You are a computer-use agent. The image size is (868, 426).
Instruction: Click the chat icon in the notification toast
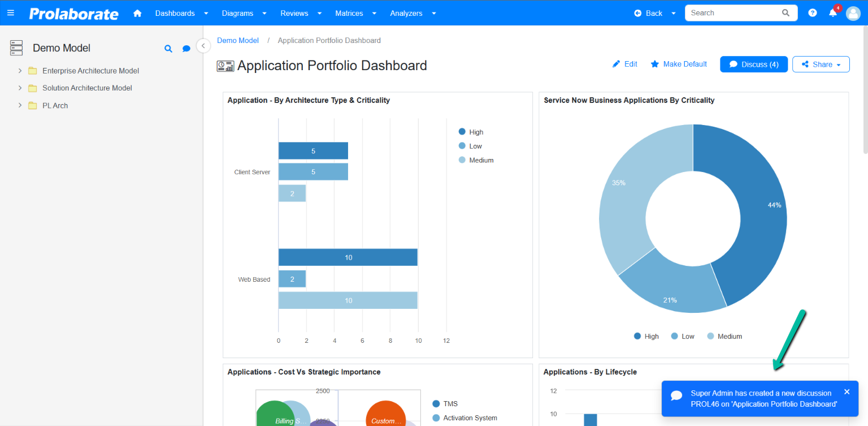676,395
